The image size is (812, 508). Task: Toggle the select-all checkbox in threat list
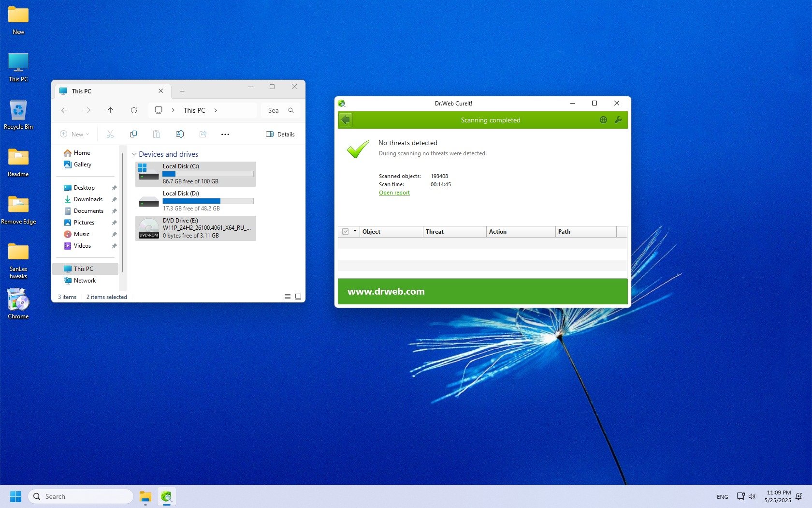click(x=345, y=232)
